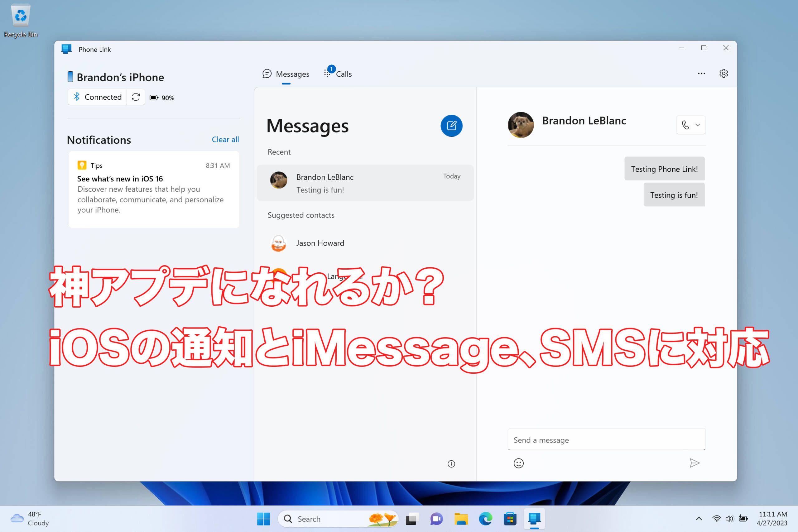
Task: Open Phone Link settings gear
Action: pyautogui.click(x=723, y=74)
